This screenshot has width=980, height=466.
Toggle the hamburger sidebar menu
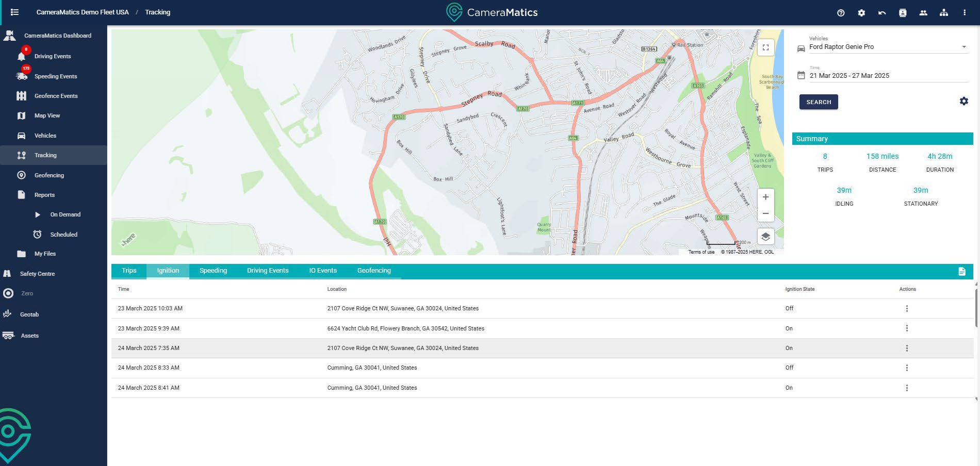[x=14, y=12]
